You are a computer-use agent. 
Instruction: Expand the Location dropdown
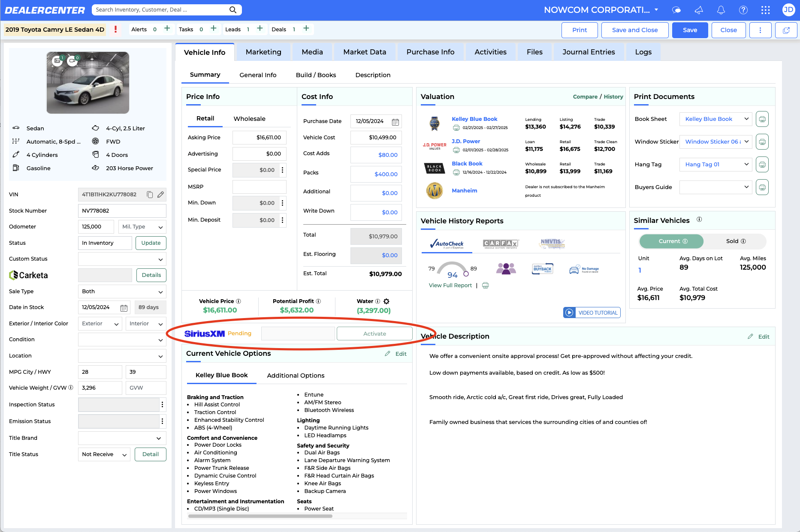coord(122,356)
